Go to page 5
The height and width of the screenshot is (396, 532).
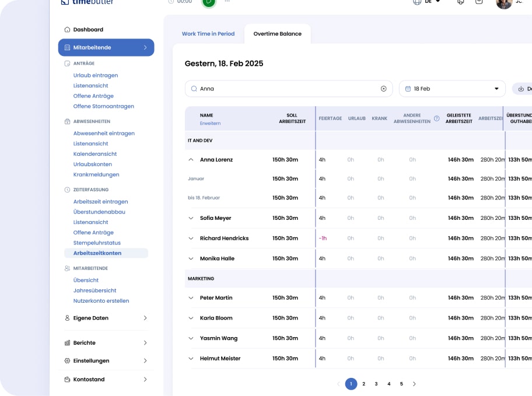click(x=401, y=384)
